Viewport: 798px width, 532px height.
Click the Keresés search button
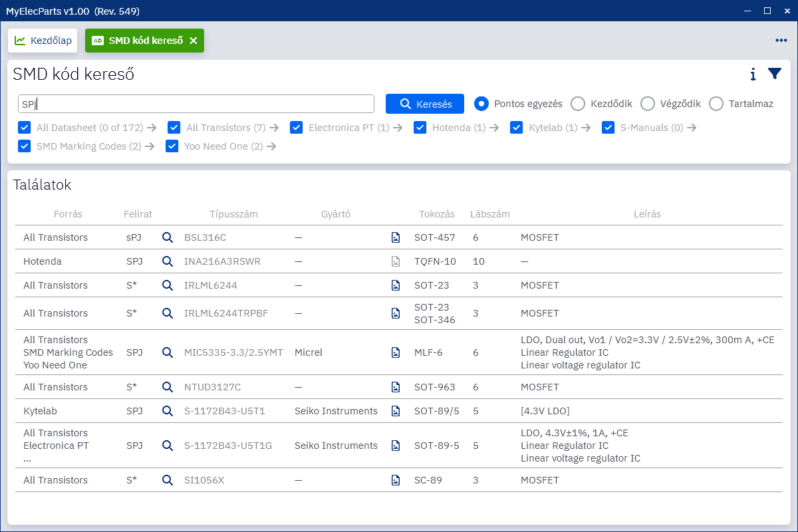tap(425, 104)
